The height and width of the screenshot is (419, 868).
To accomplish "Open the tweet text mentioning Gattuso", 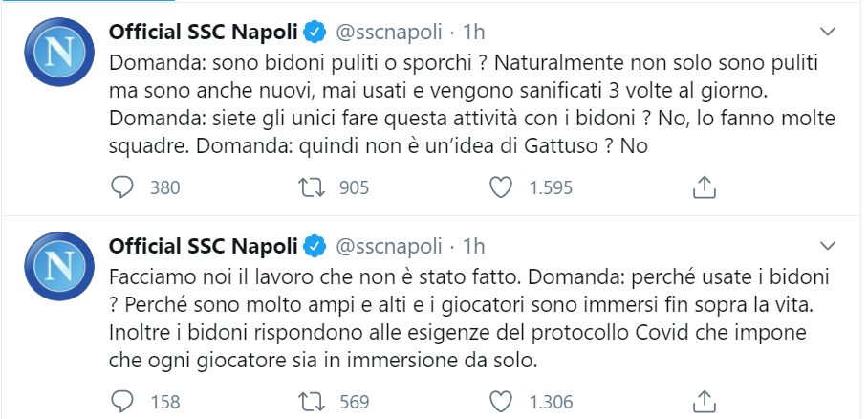I will [x=471, y=104].
